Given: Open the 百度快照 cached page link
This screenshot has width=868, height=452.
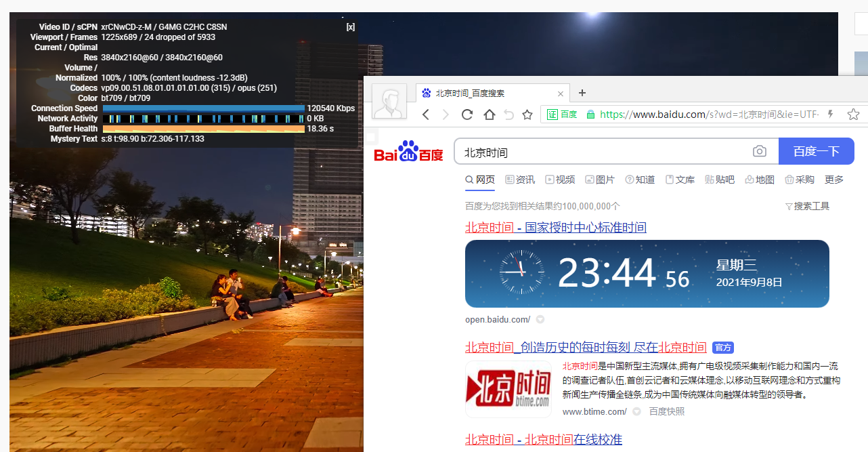Looking at the screenshot, I should click(x=667, y=411).
